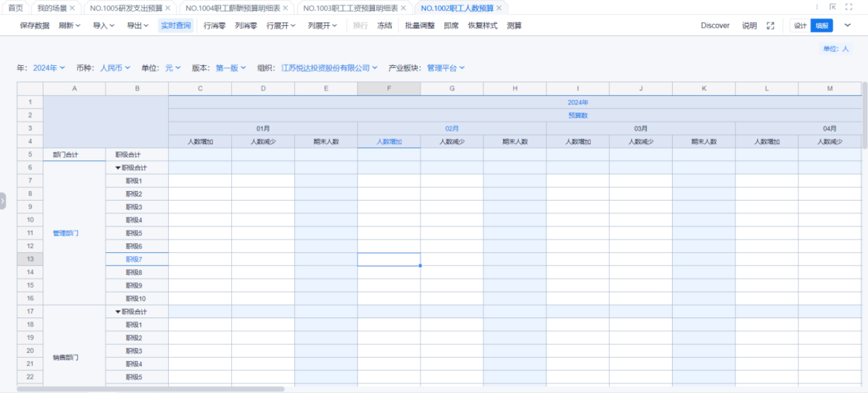Click the 批量调整 button
Viewport: 868px width, 393px height.
[420, 26]
